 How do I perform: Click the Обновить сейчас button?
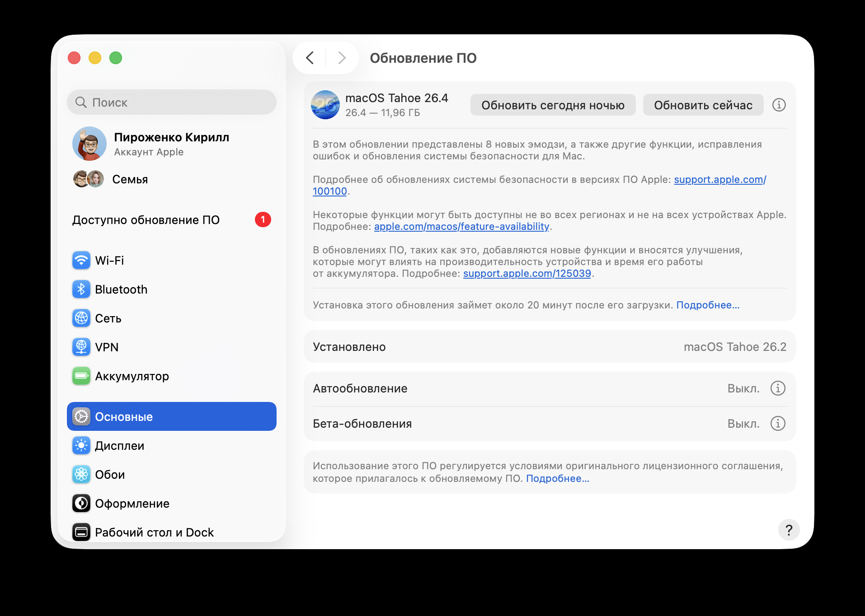(703, 104)
